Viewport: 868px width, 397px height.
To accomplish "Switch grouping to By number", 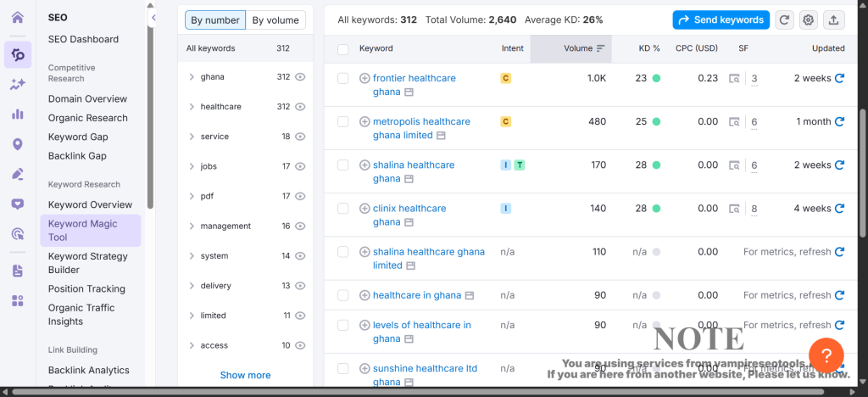I will pos(214,20).
